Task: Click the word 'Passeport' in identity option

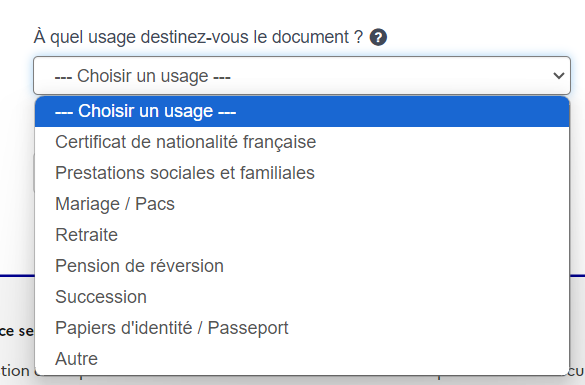Action: pyautogui.click(x=248, y=328)
